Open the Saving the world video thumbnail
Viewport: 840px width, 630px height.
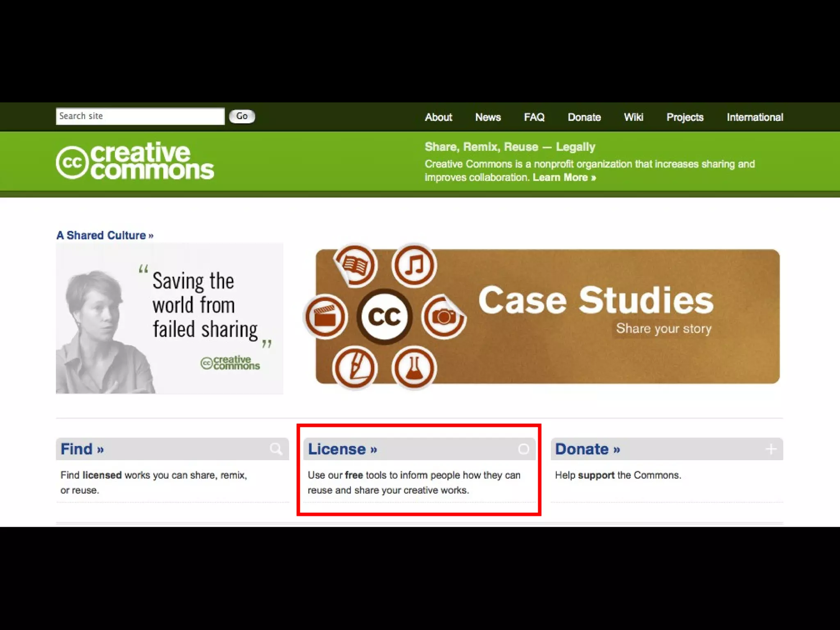click(169, 318)
